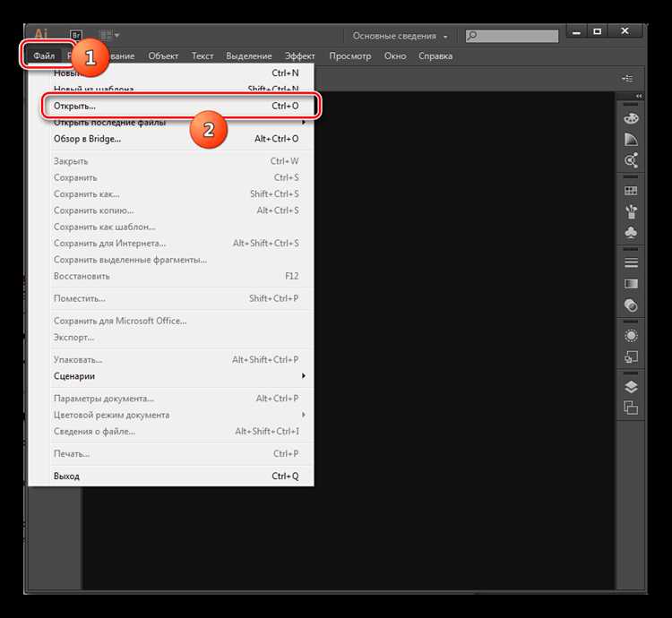This screenshot has height=618, width=672.
Task: Minimize the Illustrator window
Action: 576,31
